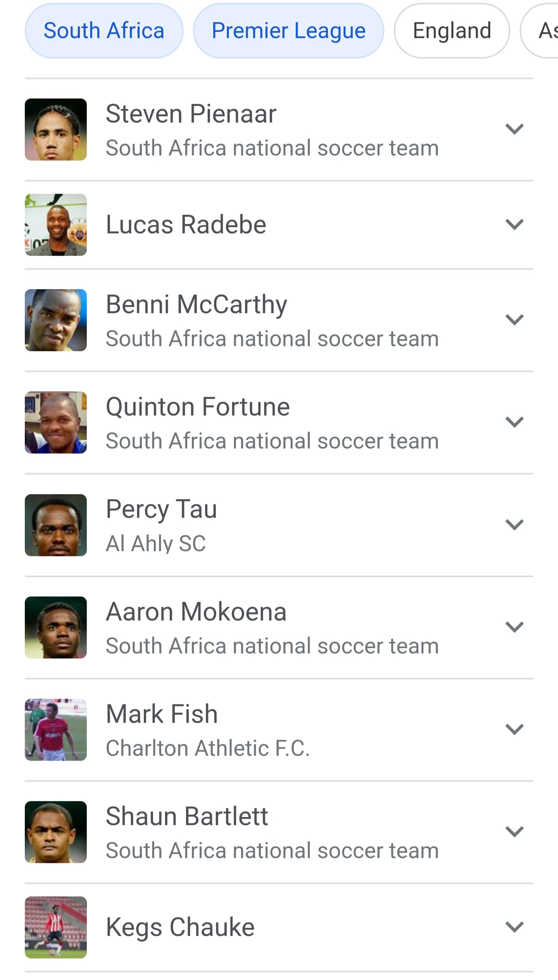Image resolution: width=558 pixels, height=980 pixels.
Task: Expand the Quinton Fortune entry chevron
Action: pos(514,422)
